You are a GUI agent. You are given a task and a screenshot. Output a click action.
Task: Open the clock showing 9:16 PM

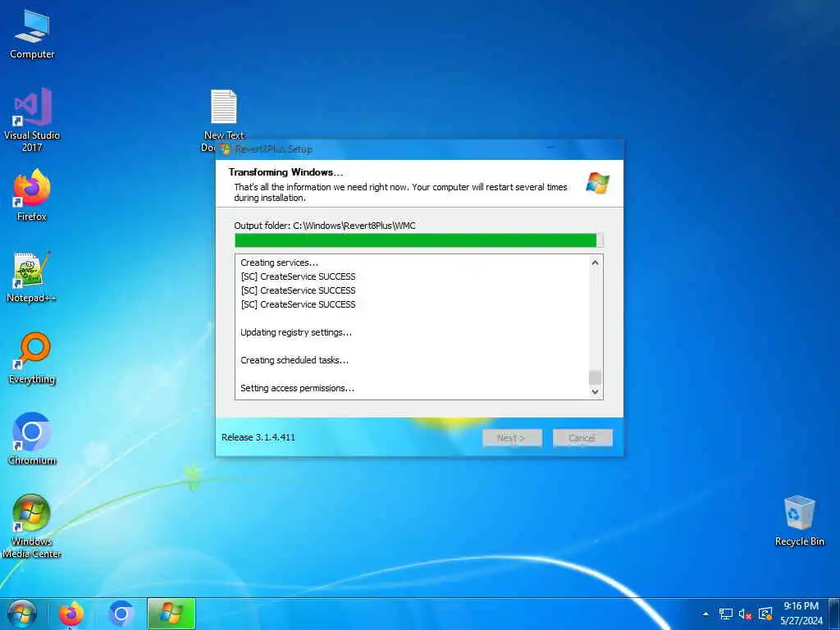coord(801,614)
